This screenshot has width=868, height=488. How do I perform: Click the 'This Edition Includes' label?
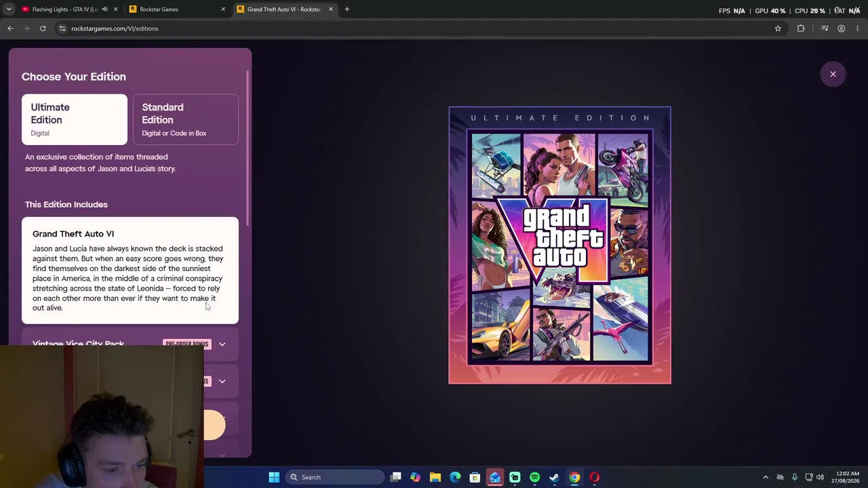(66, 204)
